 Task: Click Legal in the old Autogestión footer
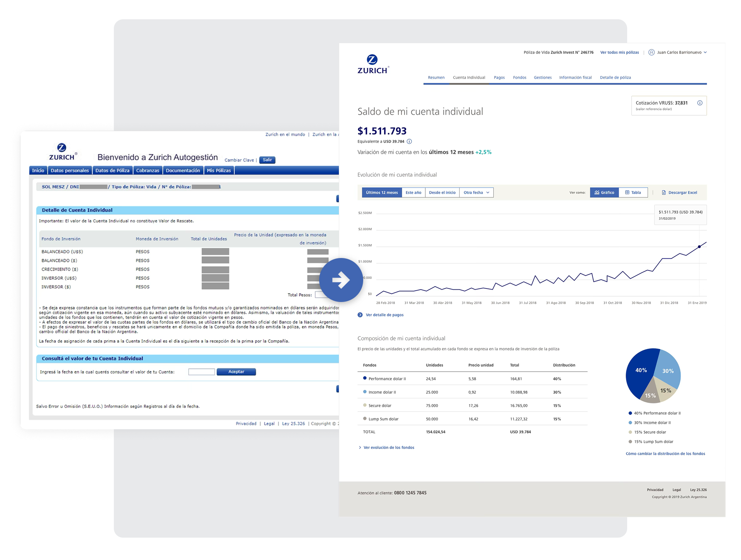(269, 423)
